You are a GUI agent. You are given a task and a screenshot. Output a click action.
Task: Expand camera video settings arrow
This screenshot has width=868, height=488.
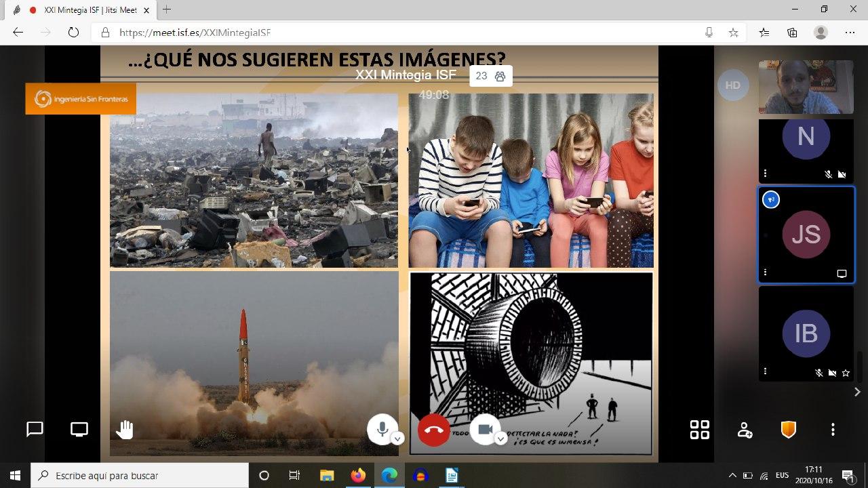500,439
